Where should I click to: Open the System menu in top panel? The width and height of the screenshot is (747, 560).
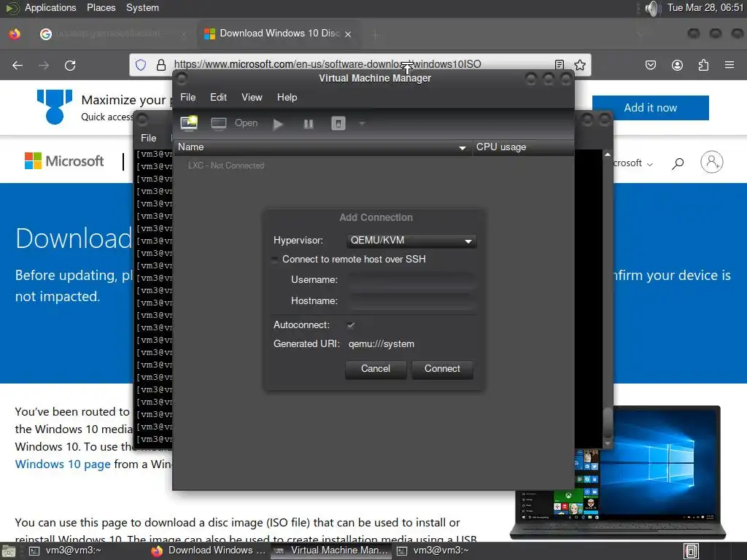point(142,7)
